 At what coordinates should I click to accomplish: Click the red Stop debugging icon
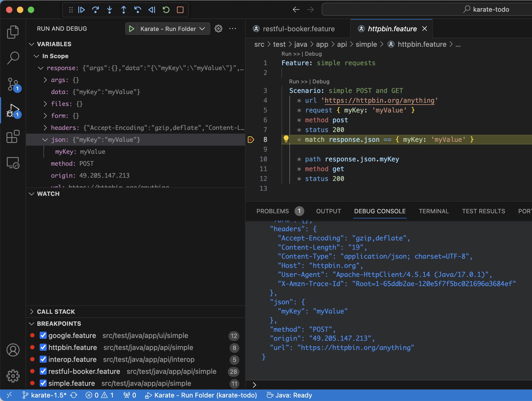180,10
